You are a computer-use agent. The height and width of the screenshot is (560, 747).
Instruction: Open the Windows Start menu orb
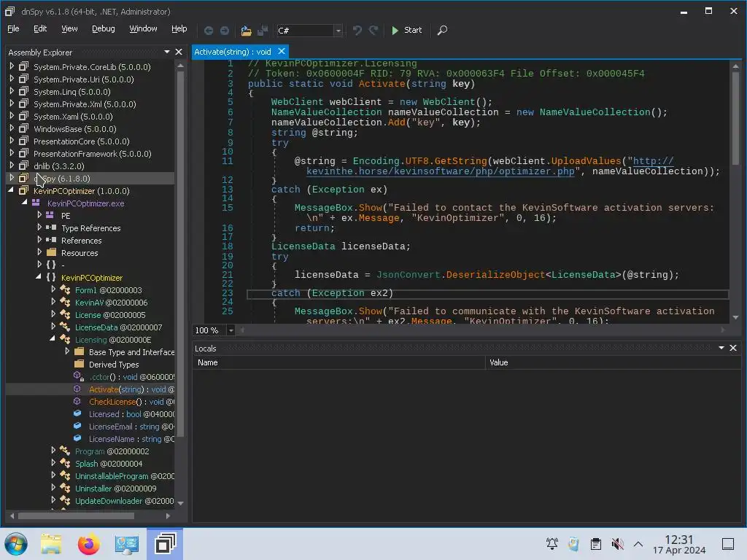(16, 544)
